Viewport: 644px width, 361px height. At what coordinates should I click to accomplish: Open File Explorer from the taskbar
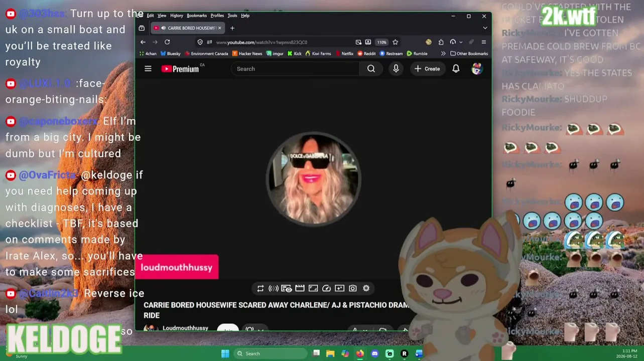[330, 353]
